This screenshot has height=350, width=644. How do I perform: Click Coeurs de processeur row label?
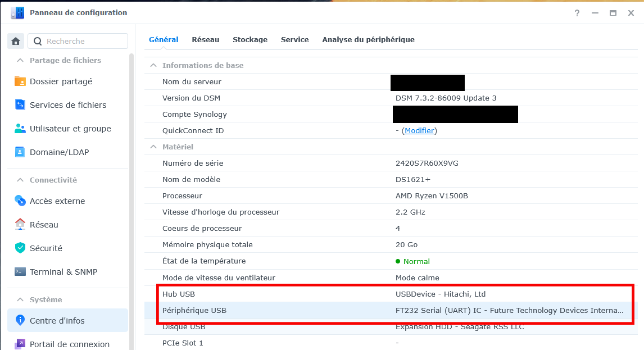point(202,229)
